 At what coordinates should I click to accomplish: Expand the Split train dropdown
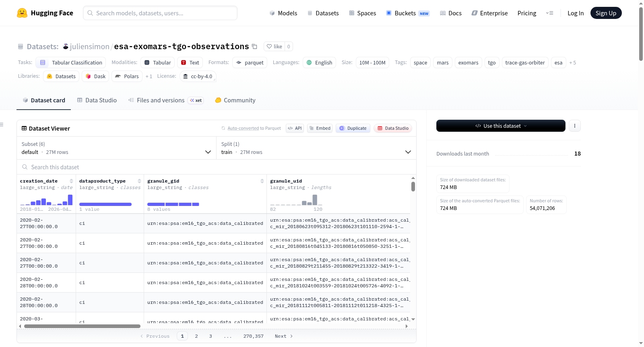[316, 148]
